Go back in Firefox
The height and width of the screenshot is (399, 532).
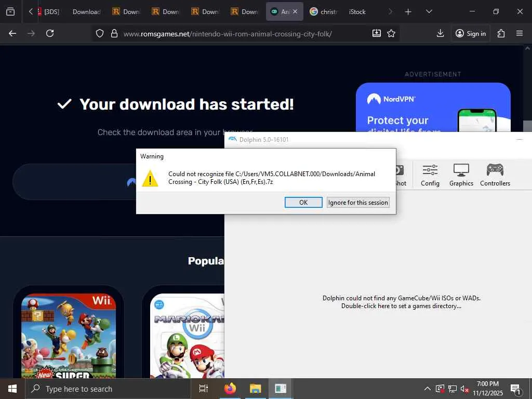pyautogui.click(x=12, y=33)
